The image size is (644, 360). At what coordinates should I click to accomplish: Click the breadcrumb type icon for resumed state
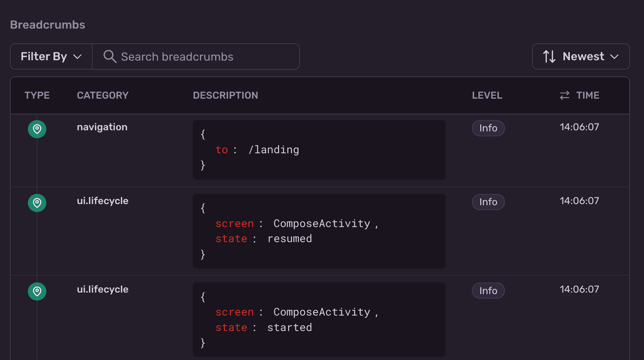37,203
